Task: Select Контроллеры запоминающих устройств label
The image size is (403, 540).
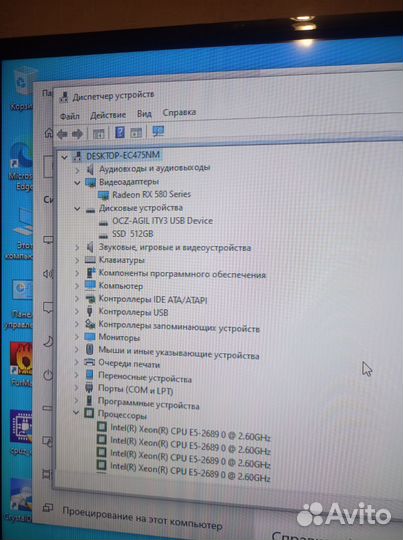Action: 179,326
